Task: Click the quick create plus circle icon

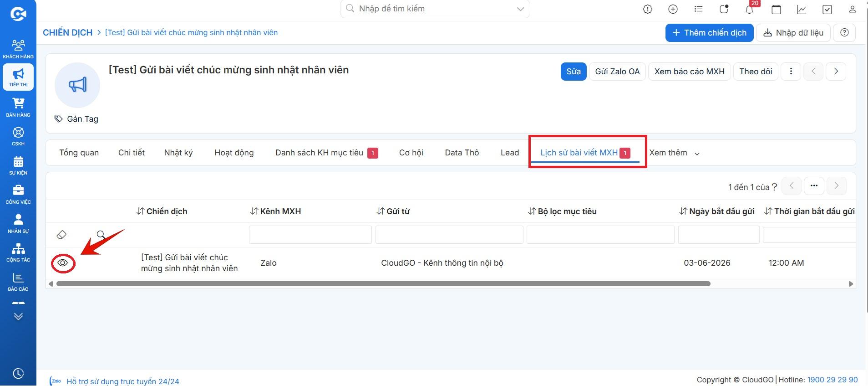Action: pos(673,9)
